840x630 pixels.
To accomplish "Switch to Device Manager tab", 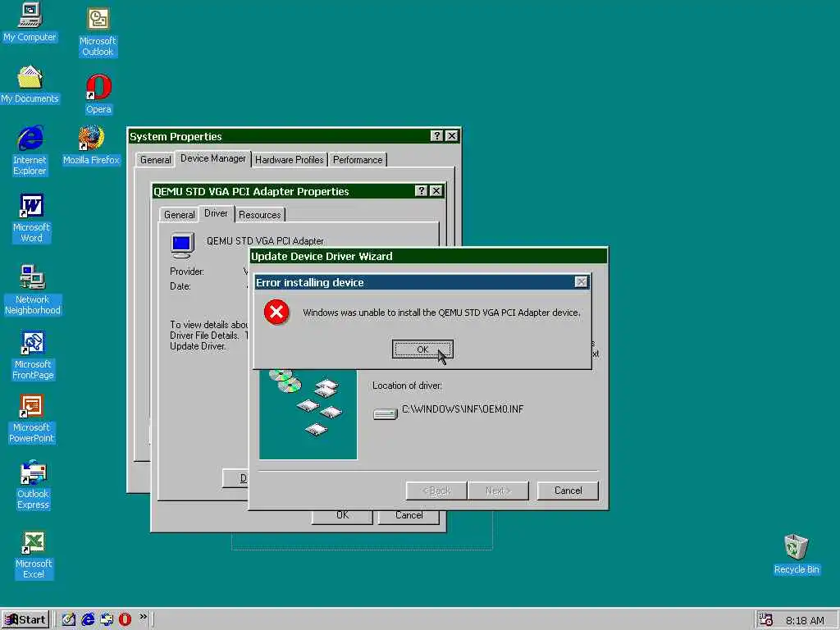I will 213,158.
